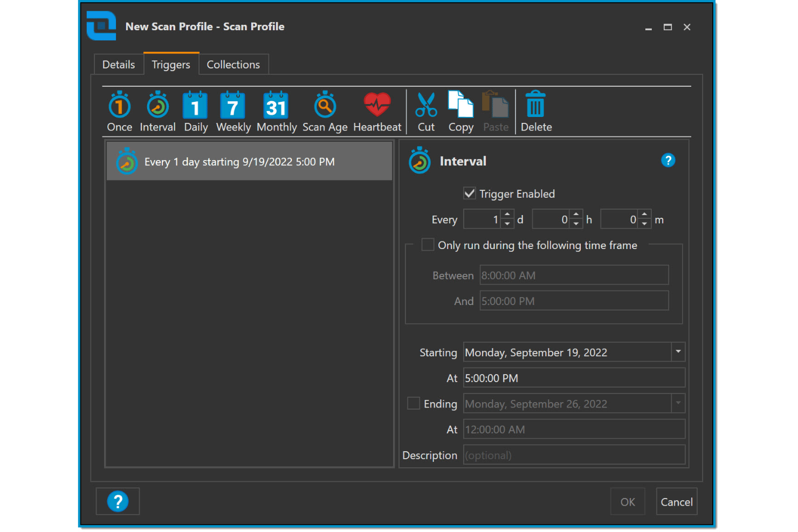Add a Monthly trigger
The height and width of the screenshot is (532, 798).
[277, 112]
